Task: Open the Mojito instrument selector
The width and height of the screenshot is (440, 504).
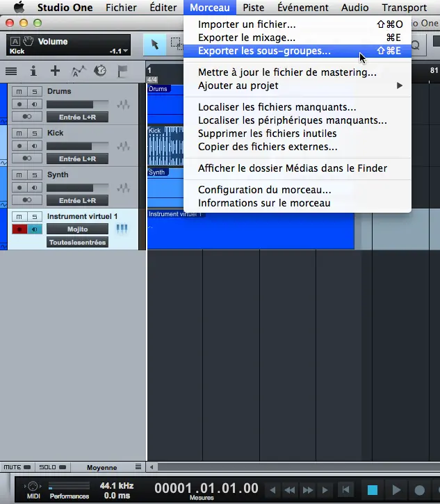Action: [x=77, y=229]
